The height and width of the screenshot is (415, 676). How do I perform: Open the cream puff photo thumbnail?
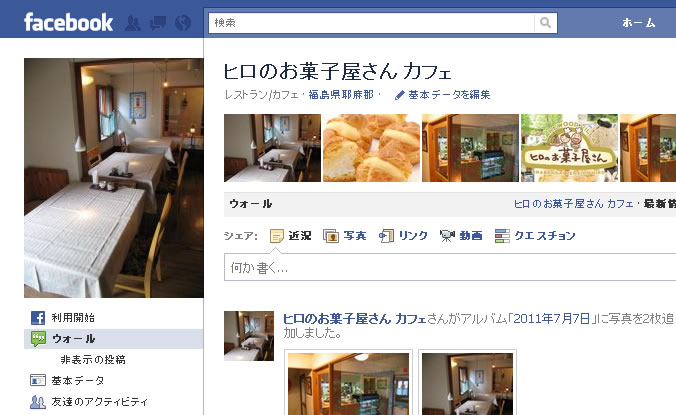coord(372,148)
